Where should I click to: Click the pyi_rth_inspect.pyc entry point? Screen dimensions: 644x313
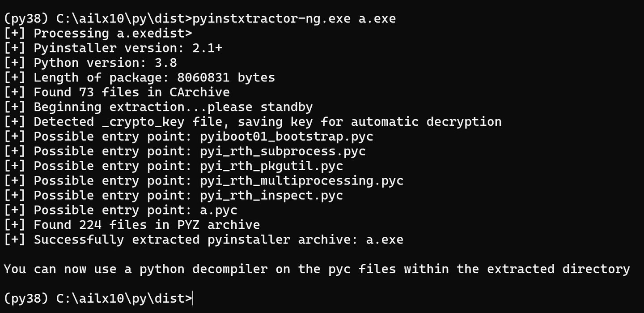pos(271,196)
